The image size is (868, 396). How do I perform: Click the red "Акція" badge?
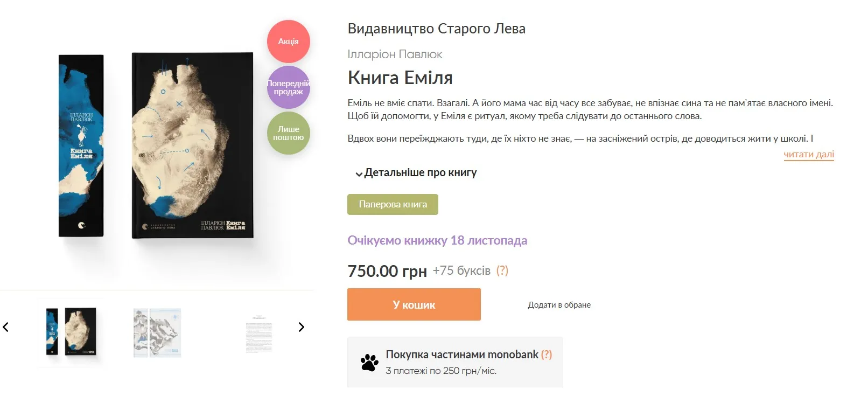pos(288,41)
